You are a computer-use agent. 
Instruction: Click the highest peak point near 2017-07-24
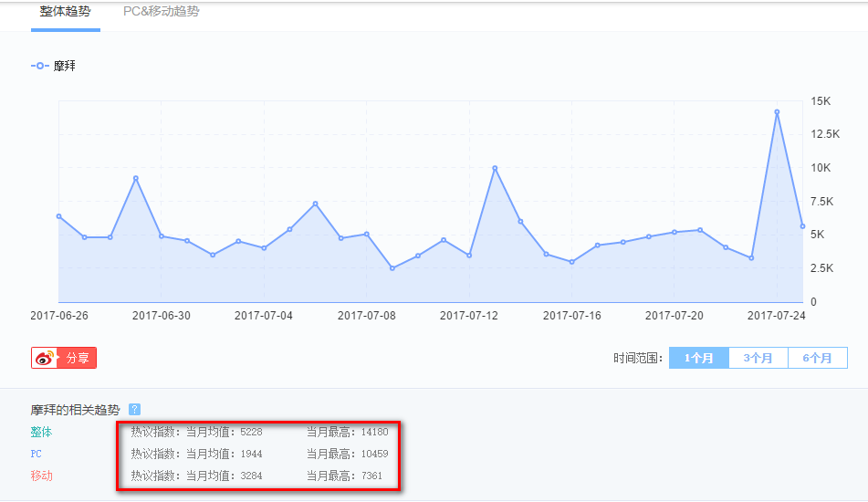(x=777, y=112)
